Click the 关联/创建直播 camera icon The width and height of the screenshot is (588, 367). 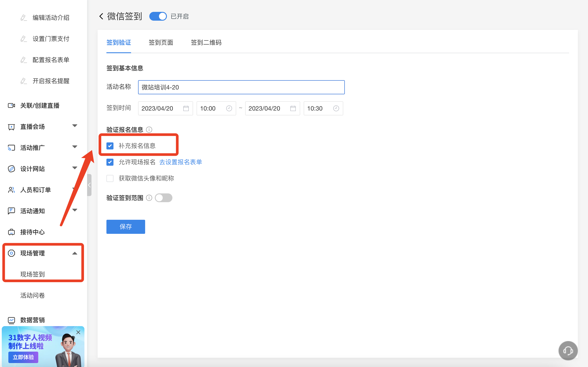(x=11, y=105)
